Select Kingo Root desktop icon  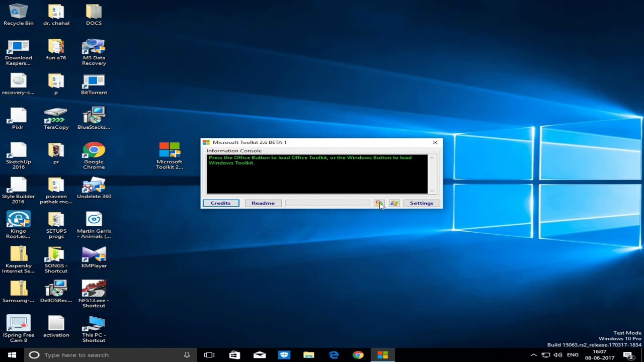click(x=19, y=226)
